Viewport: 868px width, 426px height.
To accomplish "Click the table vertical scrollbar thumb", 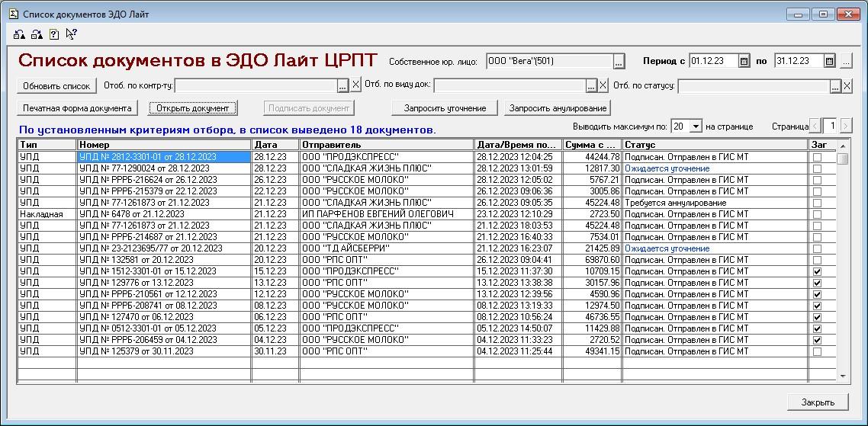I will [843, 159].
